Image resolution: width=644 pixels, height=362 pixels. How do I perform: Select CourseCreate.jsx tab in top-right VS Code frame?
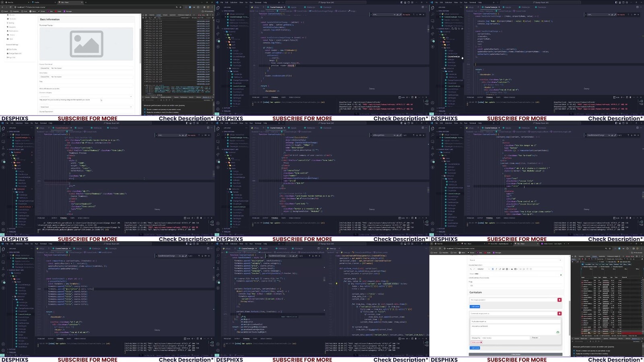click(491, 7)
